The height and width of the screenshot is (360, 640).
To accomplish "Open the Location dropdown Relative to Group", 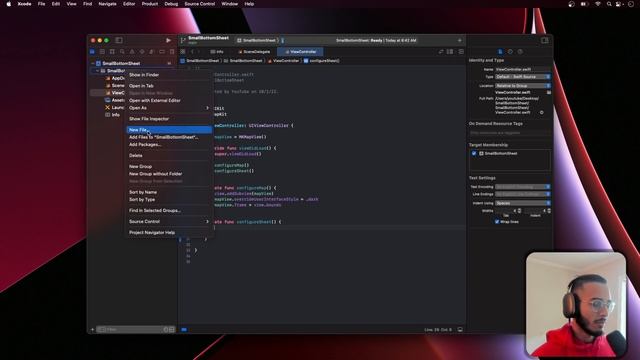I will pyautogui.click(x=523, y=86).
